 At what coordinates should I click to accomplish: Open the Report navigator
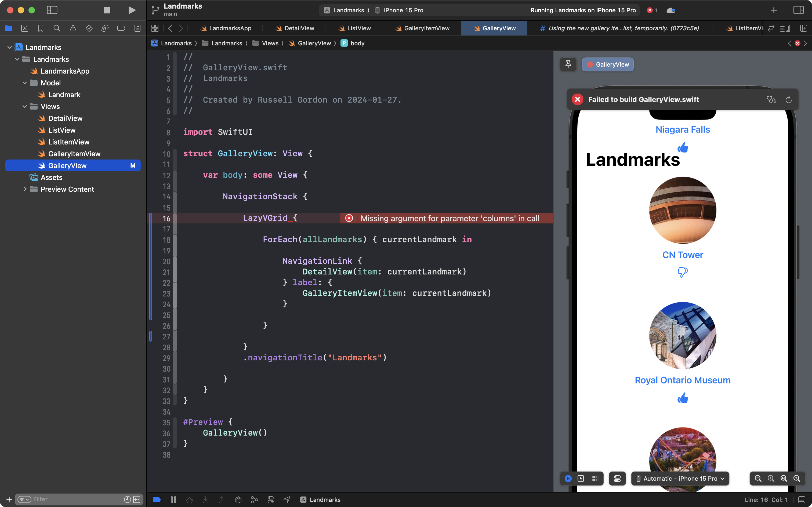coord(137,28)
